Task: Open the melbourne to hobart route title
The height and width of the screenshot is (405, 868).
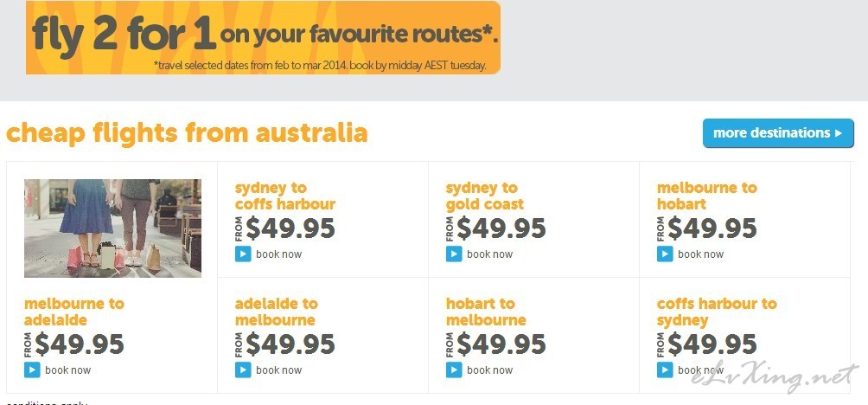Action: click(706, 196)
